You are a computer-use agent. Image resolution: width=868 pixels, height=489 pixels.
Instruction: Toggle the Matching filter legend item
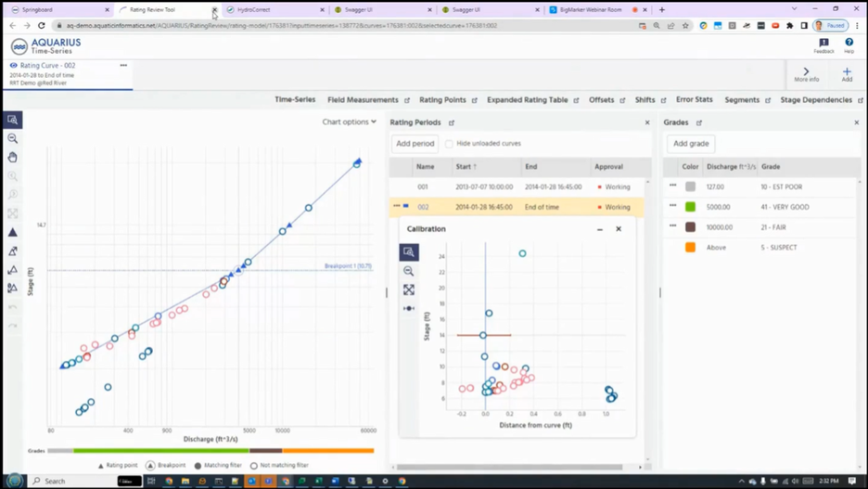coord(218,465)
